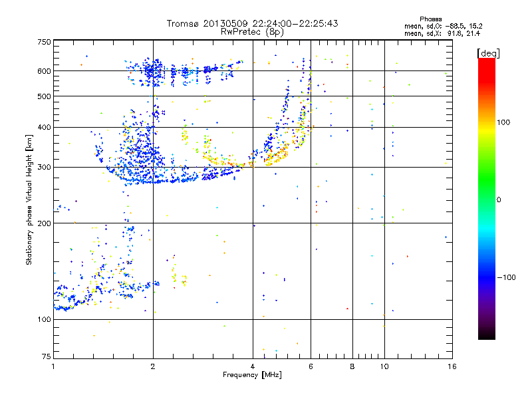Click the y-axis '600' label

[x=44, y=71]
